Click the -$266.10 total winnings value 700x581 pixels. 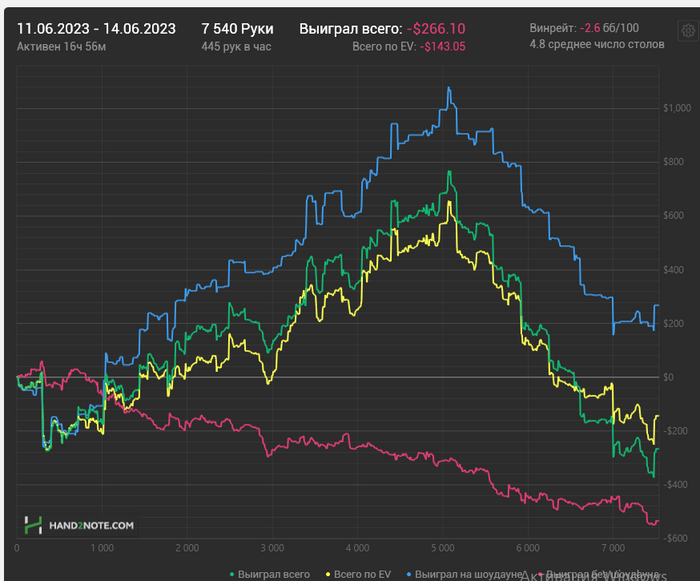click(436, 29)
